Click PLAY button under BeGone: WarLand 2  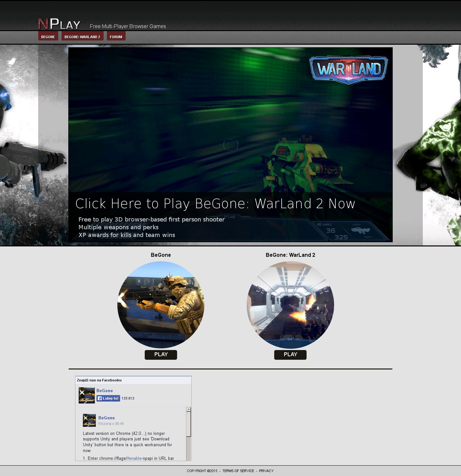pyautogui.click(x=290, y=355)
